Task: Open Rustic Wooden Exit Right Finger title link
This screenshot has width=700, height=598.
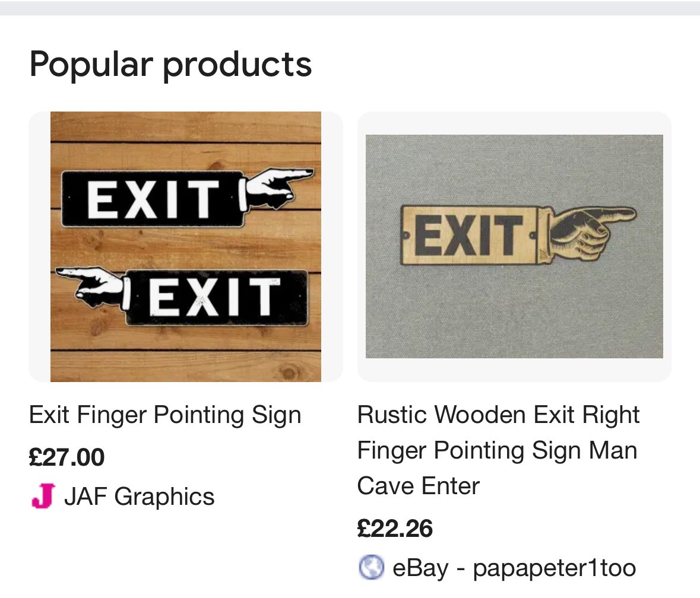Action: (x=499, y=450)
